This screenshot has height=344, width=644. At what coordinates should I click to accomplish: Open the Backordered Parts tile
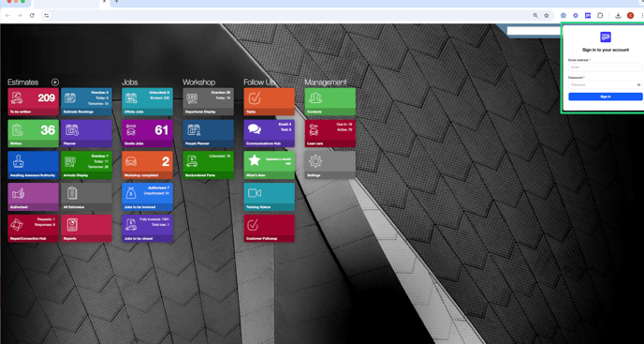[x=208, y=165]
